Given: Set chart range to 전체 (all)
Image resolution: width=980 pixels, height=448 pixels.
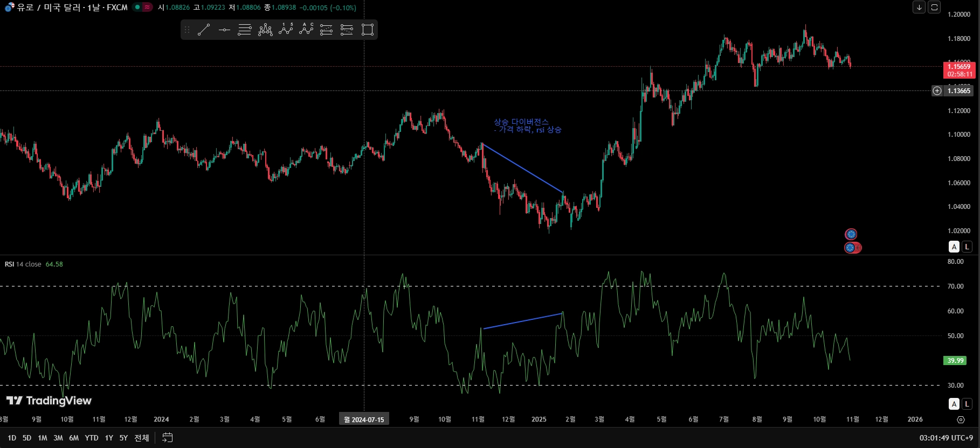Looking at the screenshot, I should 142,438.
